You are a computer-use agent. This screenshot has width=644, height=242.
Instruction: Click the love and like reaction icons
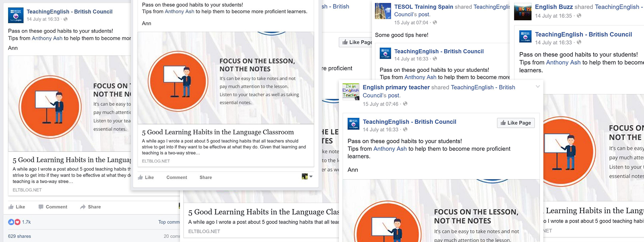click(14, 222)
